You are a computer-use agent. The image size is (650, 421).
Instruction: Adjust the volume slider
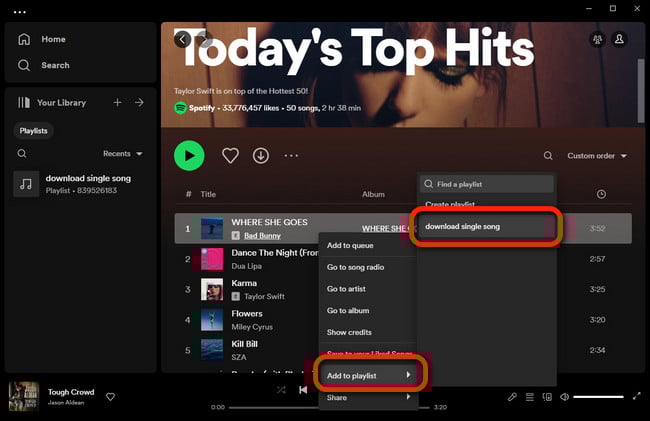(598, 397)
